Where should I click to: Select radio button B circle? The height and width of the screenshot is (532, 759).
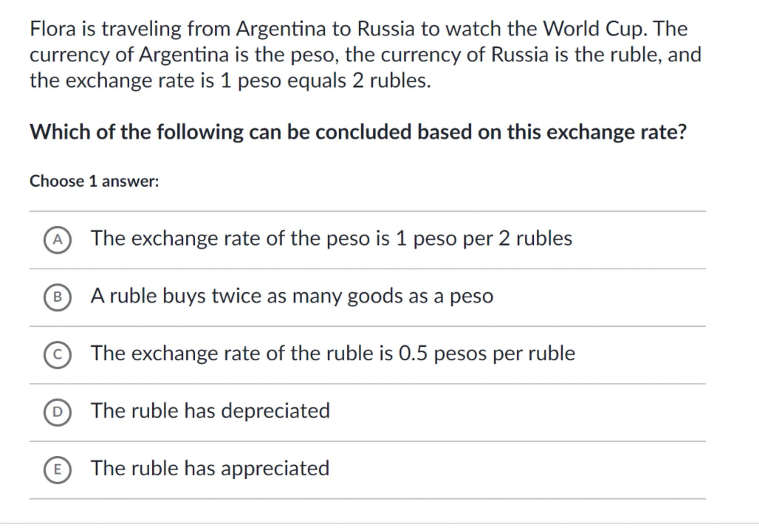coord(57,297)
